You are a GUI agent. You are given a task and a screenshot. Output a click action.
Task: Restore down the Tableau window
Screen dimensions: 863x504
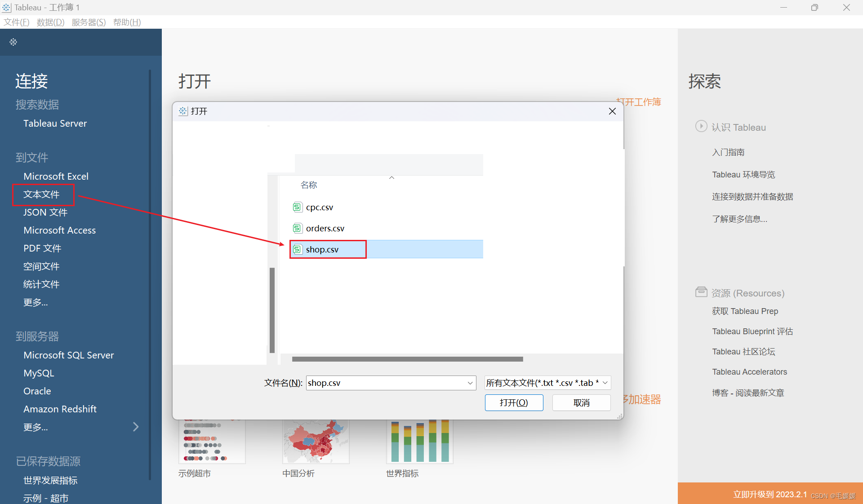[x=814, y=8]
